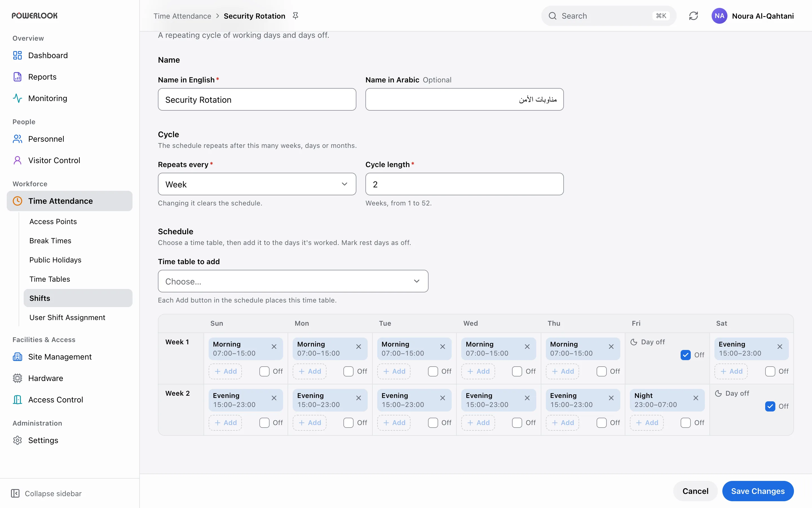This screenshot has width=812, height=508.
Task: Mark Week 1 Sunday as Off
Action: coord(264,372)
